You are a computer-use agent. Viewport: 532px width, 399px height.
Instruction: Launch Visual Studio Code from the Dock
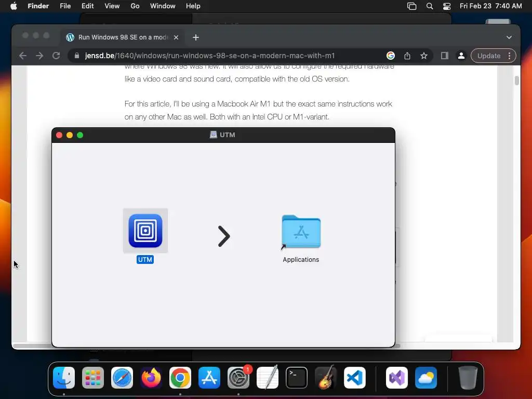355,378
